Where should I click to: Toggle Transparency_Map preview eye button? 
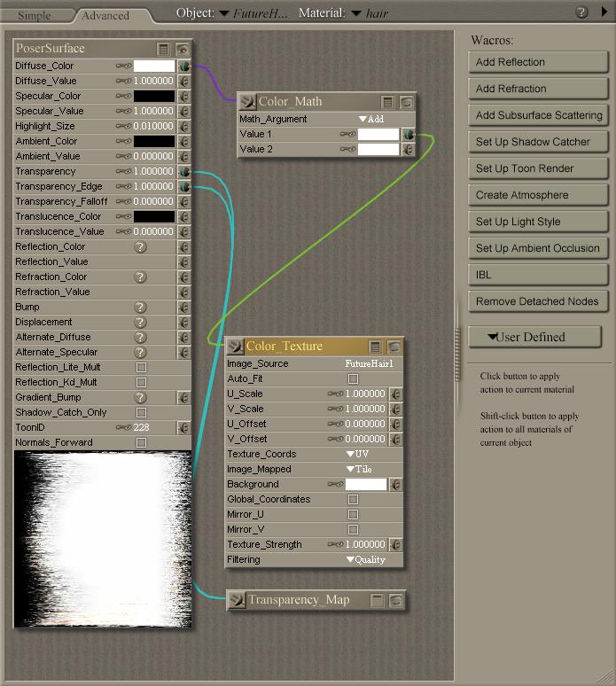[x=395, y=600]
